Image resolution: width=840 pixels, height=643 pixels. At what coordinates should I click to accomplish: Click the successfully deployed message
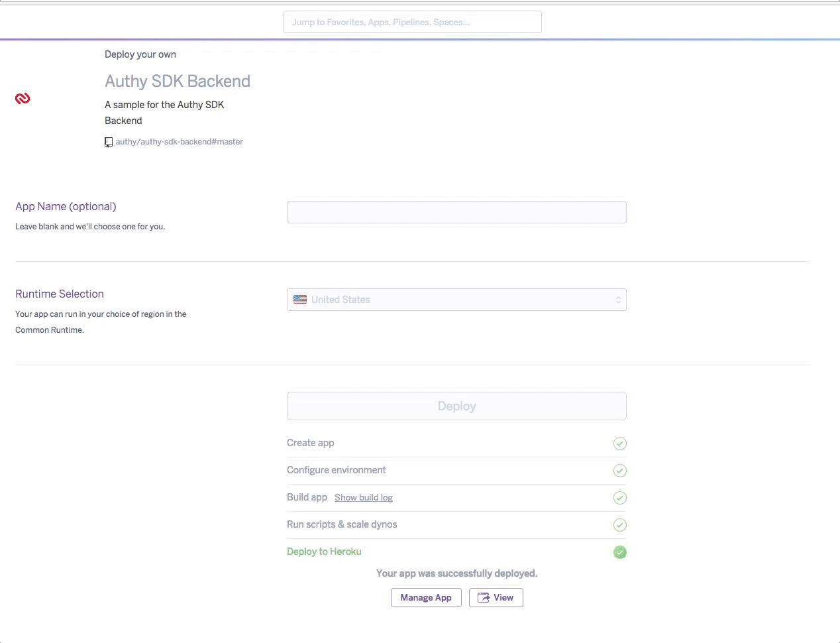coord(456,573)
